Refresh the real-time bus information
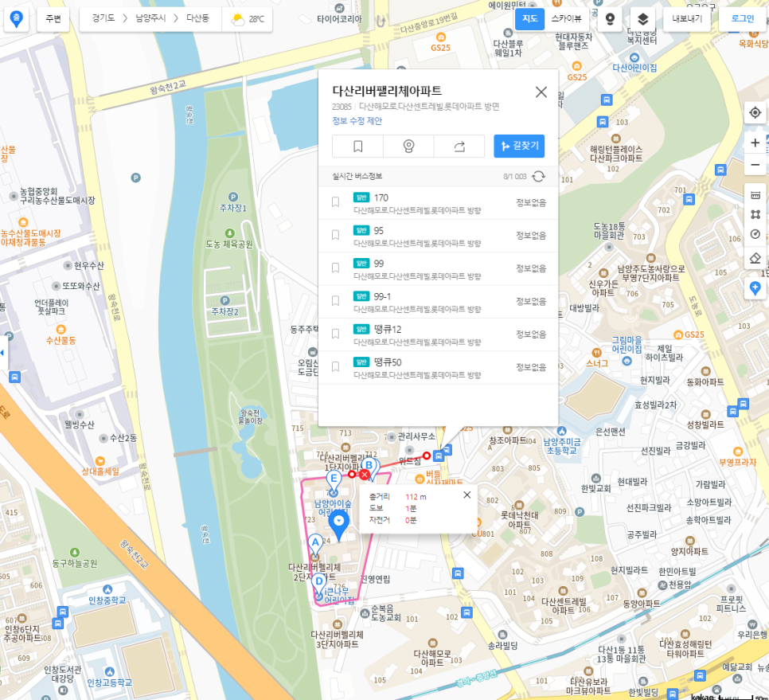 coord(538,177)
